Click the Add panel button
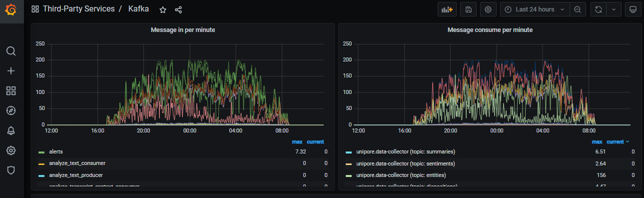 click(x=447, y=9)
